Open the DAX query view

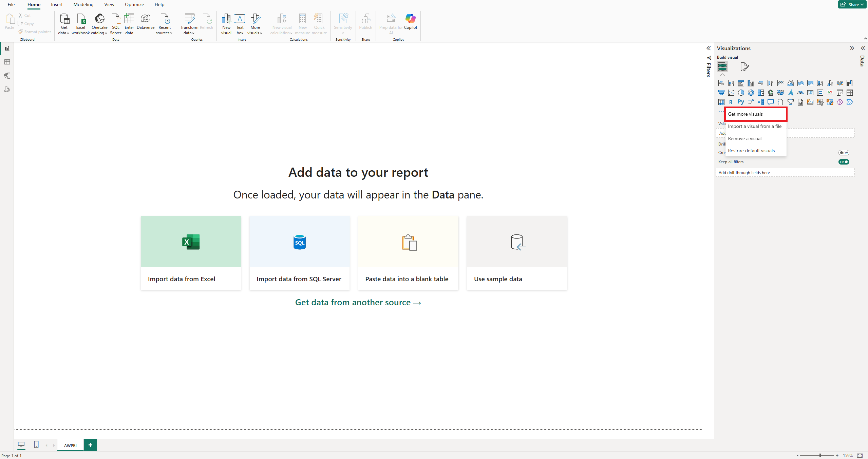7,89
